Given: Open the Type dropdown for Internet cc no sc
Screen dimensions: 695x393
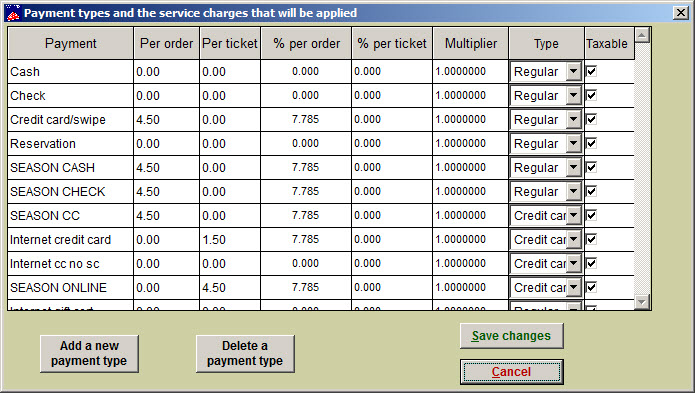Looking at the screenshot, I should [x=574, y=263].
